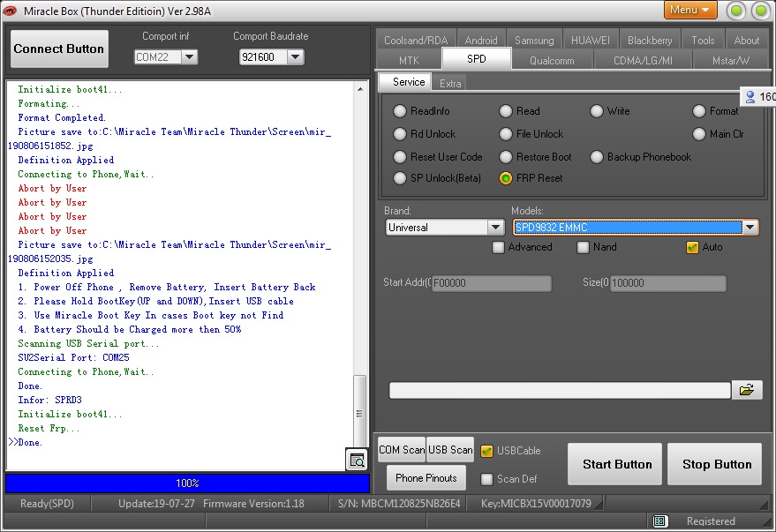The width and height of the screenshot is (776, 532).
Task: Expand the Models SPD9832 EMMC dropdown
Action: coord(750,228)
